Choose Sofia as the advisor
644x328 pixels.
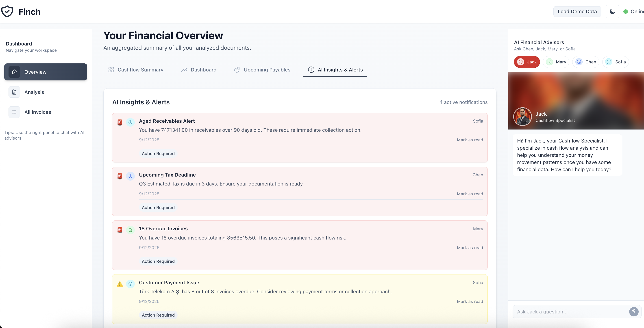pyautogui.click(x=616, y=62)
